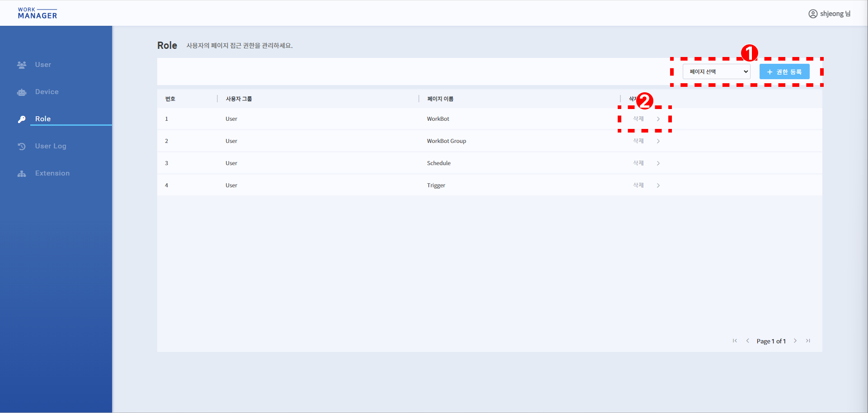Open the shjeong account name
The height and width of the screenshot is (413, 868).
(x=835, y=14)
